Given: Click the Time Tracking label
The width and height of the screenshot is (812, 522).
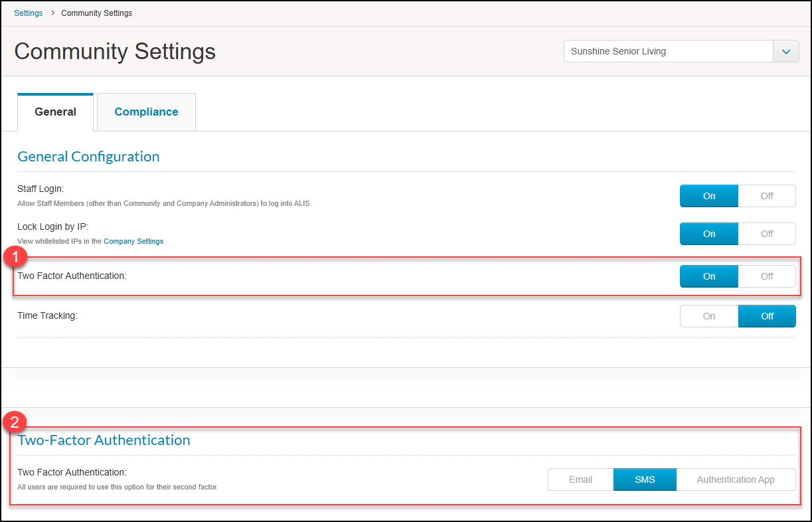Looking at the screenshot, I should pos(47,315).
